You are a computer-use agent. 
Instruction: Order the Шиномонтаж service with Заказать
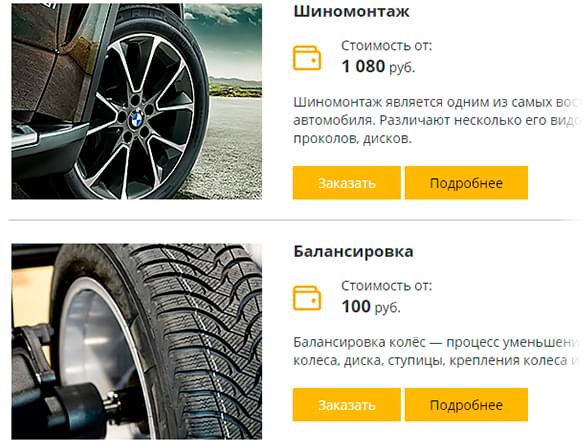[x=346, y=183]
